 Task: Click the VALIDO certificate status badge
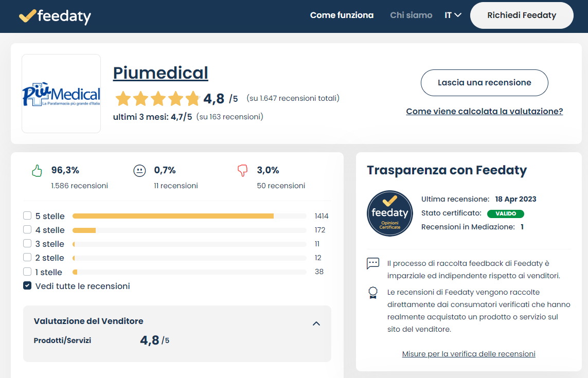click(x=506, y=213)
